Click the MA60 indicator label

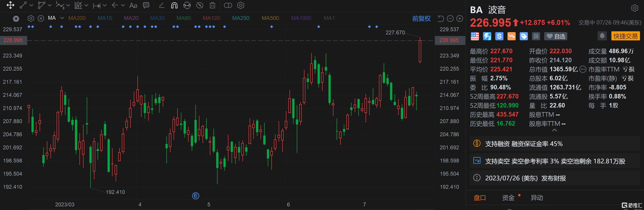click(x=184, y=18)
